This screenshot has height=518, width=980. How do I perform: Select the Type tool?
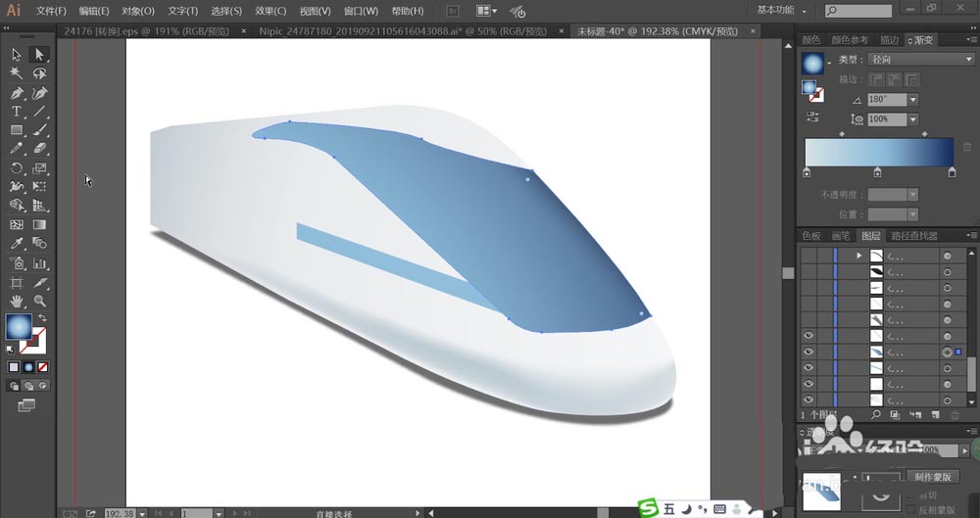click(17, 112)
